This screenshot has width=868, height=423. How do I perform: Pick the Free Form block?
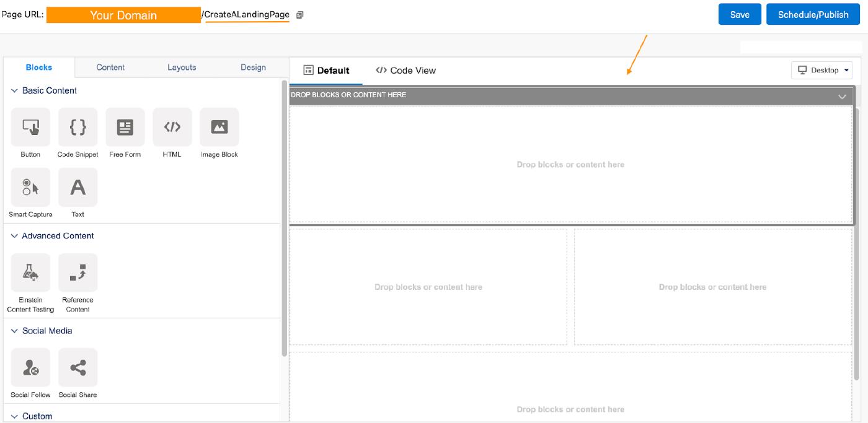pos(125,128)
